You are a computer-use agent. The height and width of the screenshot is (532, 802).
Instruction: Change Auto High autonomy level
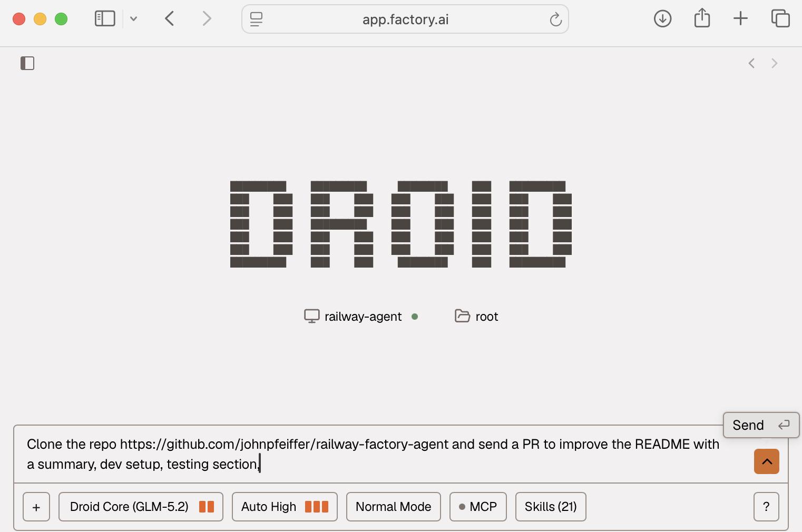tap(285, 507)
